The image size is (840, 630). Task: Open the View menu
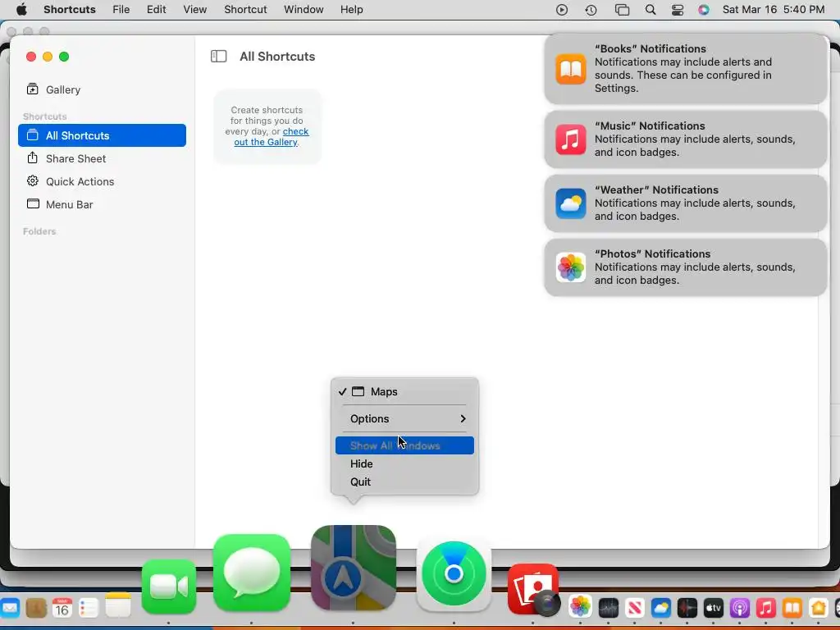tap(195, 10)
